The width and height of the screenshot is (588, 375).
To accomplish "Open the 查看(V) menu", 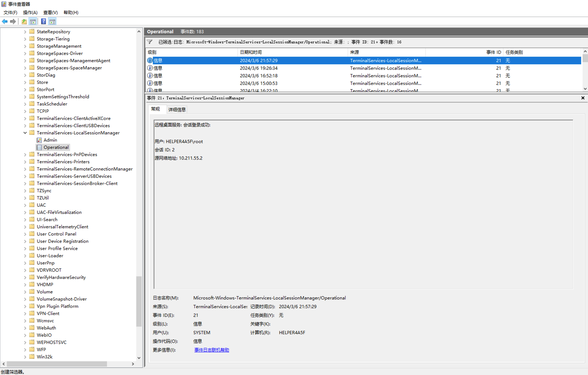I will (x=50, y=12).
